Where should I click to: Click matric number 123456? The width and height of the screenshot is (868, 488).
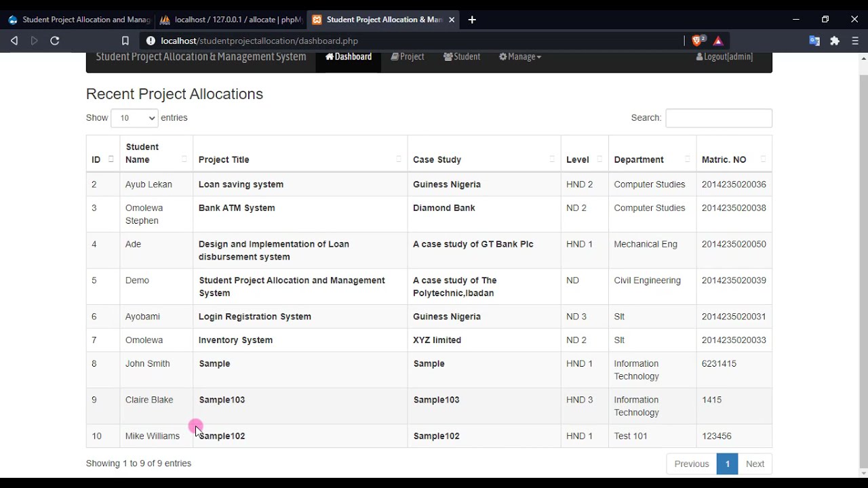click(717, 436)
